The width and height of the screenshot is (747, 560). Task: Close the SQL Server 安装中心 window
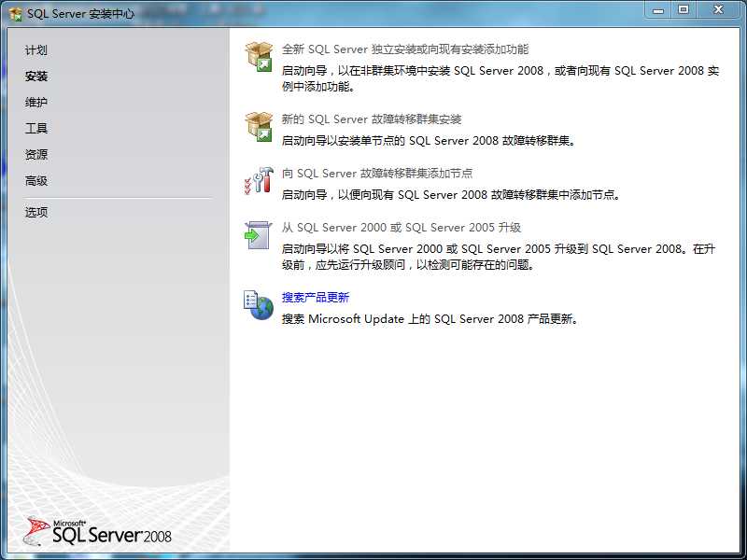pyautogui.click(x=718, y=10)
